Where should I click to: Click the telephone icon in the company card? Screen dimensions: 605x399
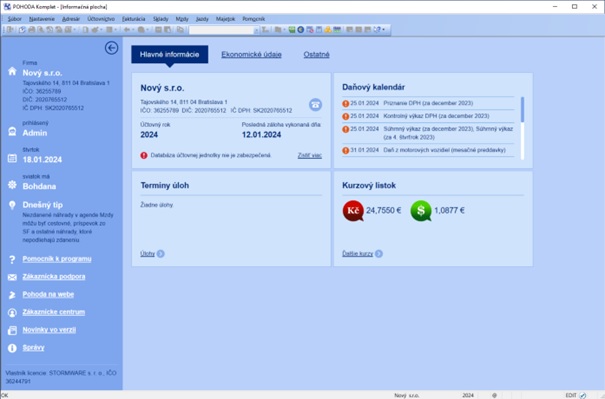(x=315, y=105)
